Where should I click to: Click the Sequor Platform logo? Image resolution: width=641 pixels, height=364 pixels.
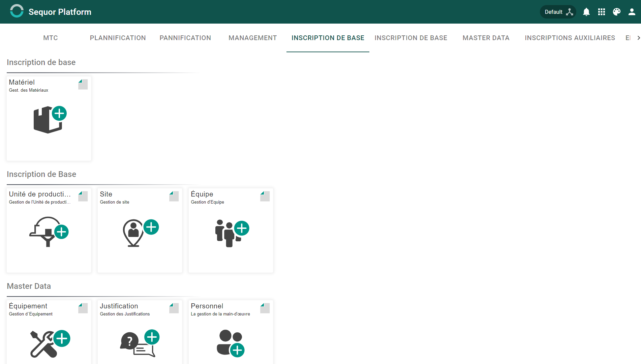17,11
